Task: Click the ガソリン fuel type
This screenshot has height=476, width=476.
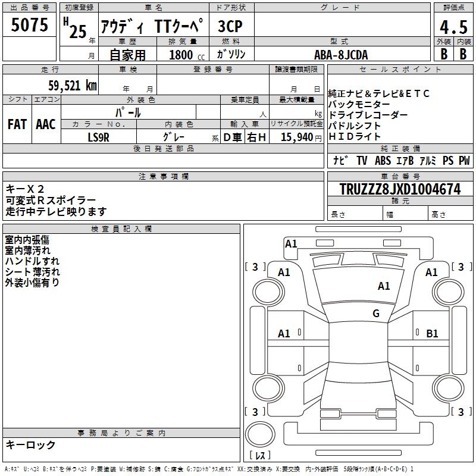Action: (x=231, y=54)
